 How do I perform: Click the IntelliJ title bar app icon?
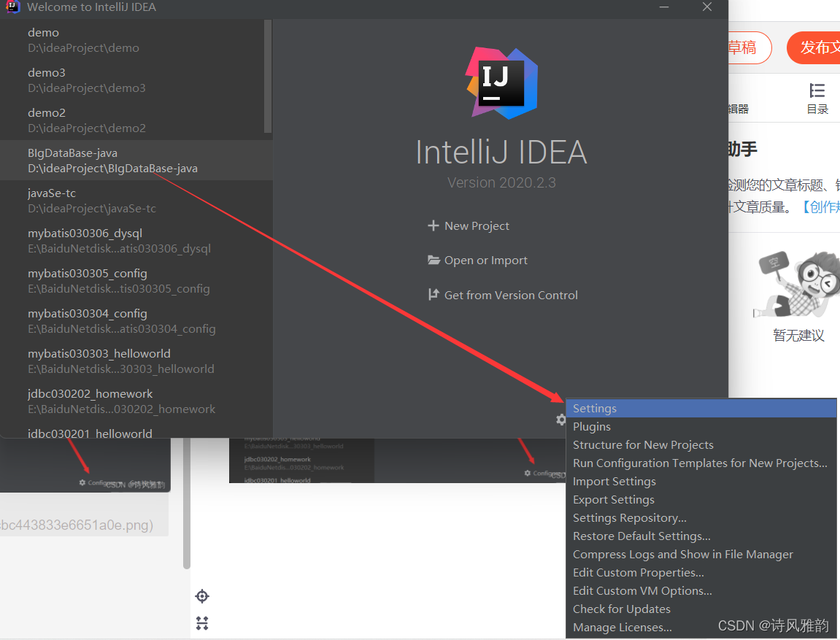12,7
